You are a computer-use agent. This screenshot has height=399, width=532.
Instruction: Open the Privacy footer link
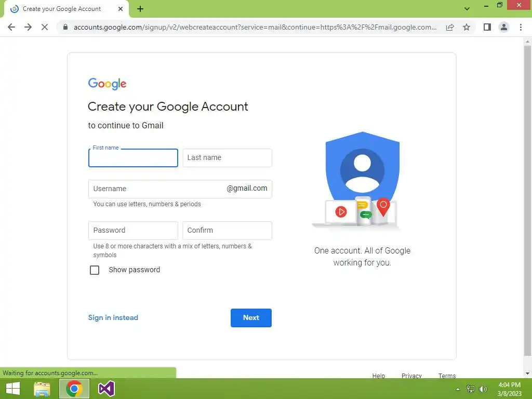coord(411,375)
